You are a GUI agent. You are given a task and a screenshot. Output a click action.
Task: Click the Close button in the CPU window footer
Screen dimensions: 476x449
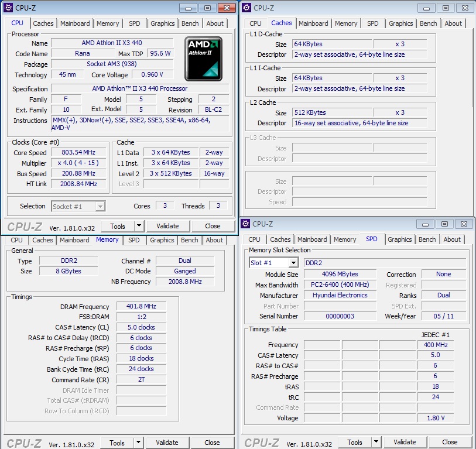pyautogui.click(x=213, y=226)
